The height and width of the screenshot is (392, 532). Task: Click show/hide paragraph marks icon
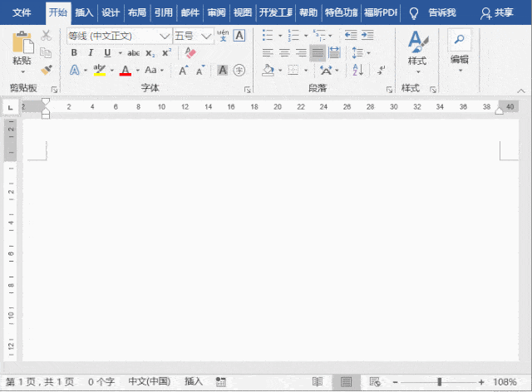382,71
